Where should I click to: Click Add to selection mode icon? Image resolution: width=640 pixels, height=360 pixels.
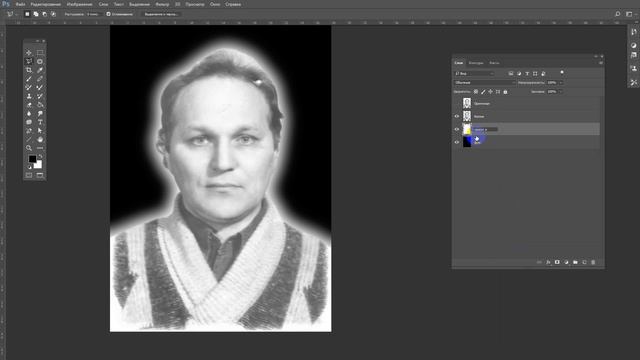coord(36,14)
